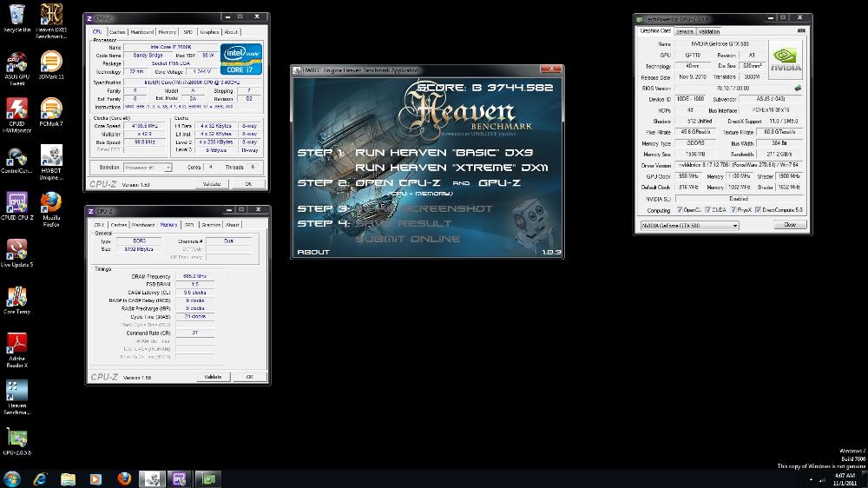868x488 pixels.
Task: Open Internet Explorer from taskbar
Action: tap(40, 478)
